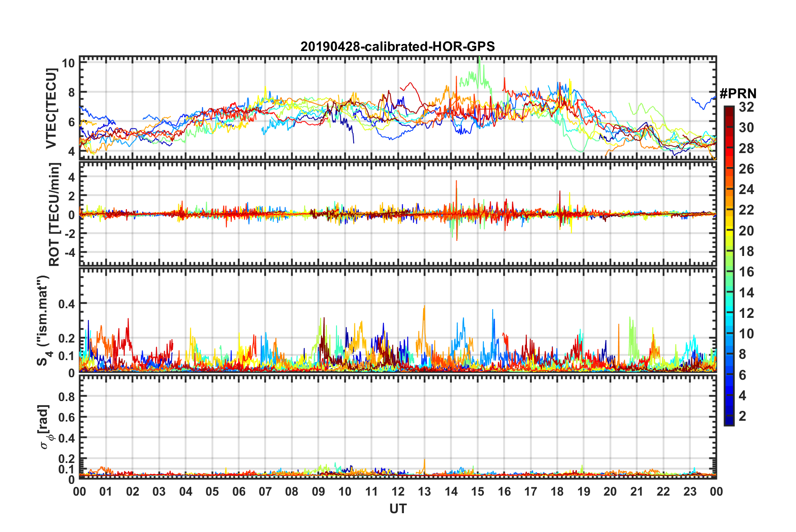
Task: Click colorbar tick label "28"
Action: point(746,148)
